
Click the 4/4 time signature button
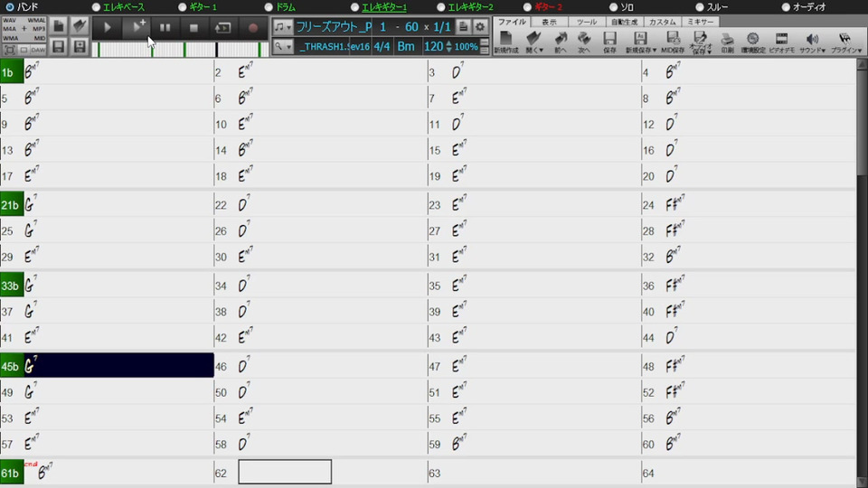click(382, 46)
